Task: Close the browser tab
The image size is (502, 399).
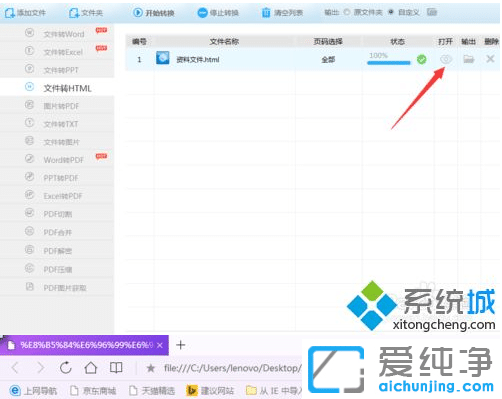Action: [160, 345]
